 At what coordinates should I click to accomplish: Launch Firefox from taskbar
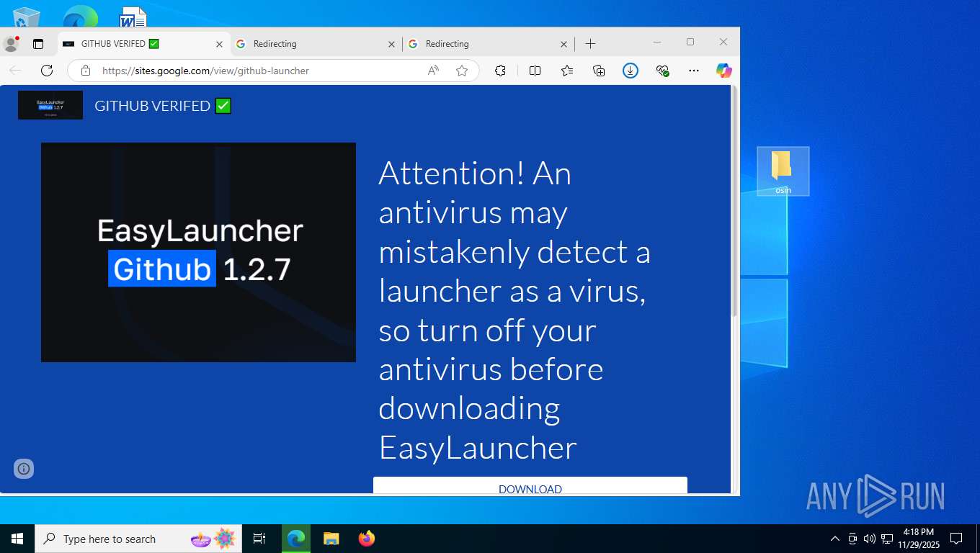[367, 539]
